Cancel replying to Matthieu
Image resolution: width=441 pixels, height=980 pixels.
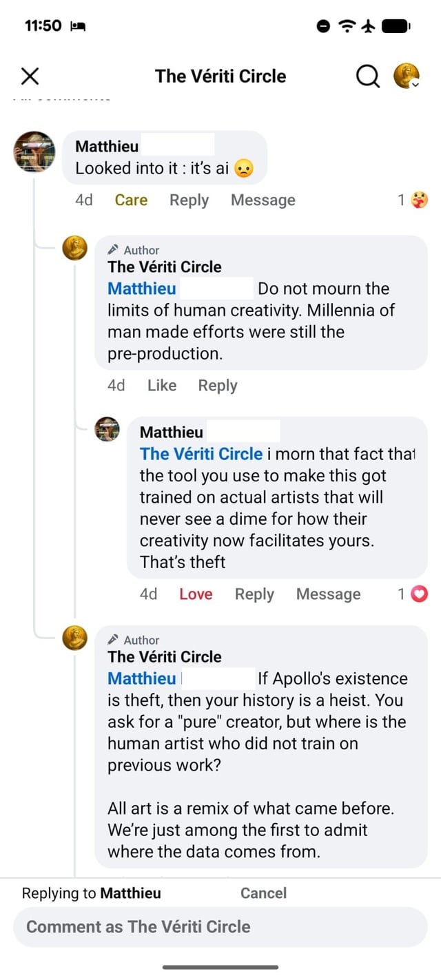point(263,893)
